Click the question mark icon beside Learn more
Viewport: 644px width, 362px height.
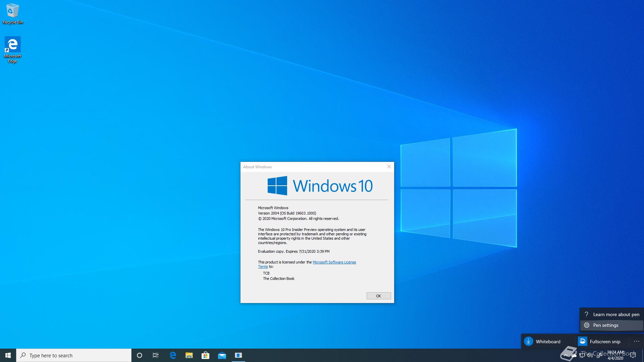[x=586, y=314]
